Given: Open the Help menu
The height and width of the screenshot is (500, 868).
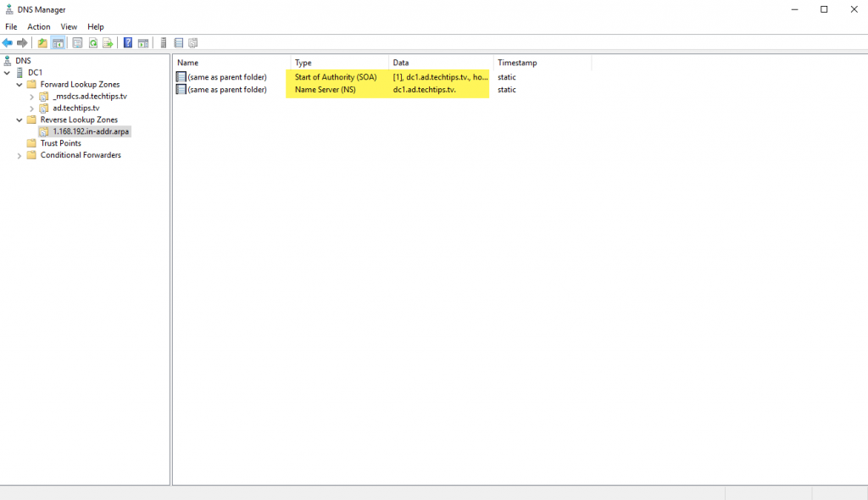Looking at the screenshot, I should pos(96,26).
